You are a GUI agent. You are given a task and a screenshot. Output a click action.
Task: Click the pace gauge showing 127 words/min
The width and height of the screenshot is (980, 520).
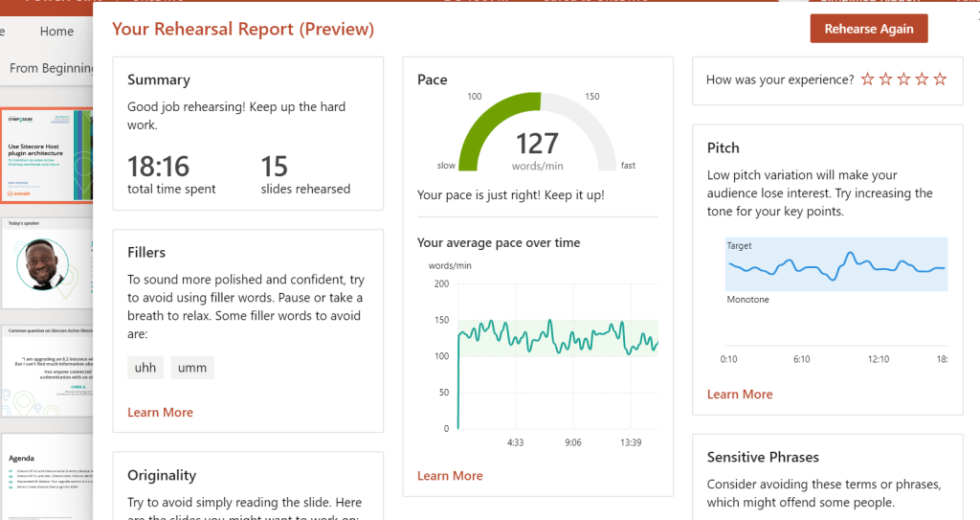click(x=537, y=134)
